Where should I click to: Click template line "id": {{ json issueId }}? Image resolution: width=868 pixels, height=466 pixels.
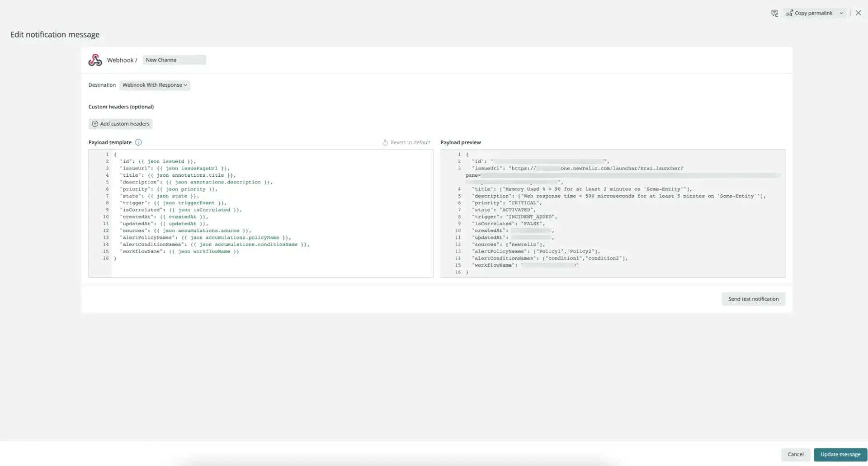[158, 161]
